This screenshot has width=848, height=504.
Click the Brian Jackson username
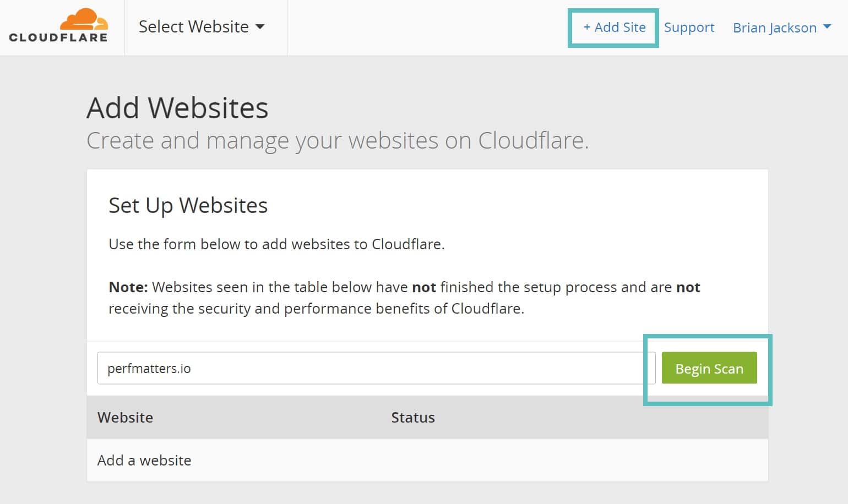coord(774,27)
